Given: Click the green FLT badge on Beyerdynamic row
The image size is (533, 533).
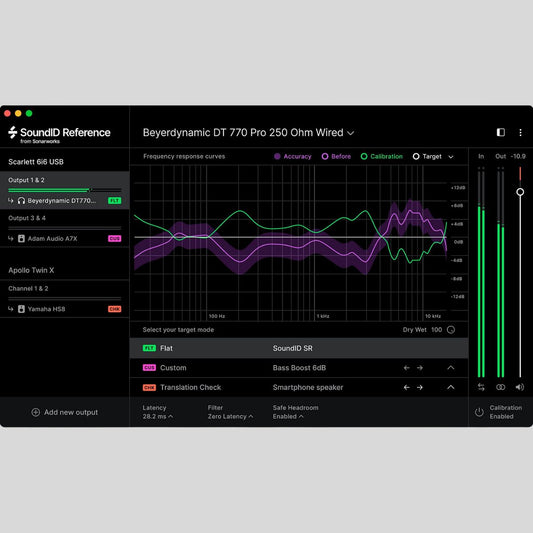Looking at the screenshot, I should (115, 201).
